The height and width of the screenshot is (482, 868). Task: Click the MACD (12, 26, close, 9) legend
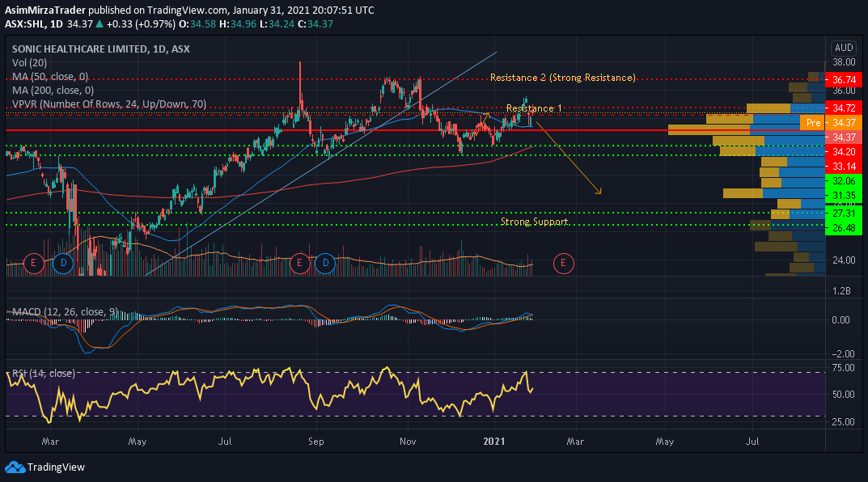(65, 312)
